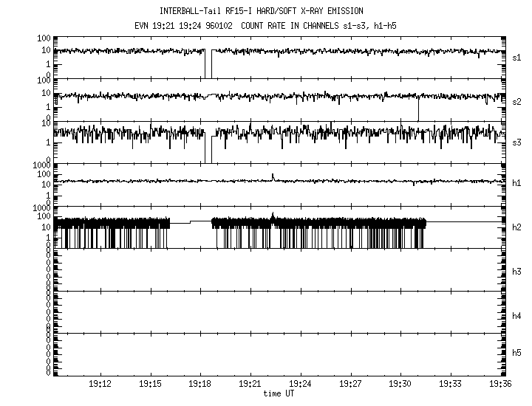Image resolution: width=532 pixels, height=406 pixels.
Task: Select the s3 channel label
Action: pos(517,142)
